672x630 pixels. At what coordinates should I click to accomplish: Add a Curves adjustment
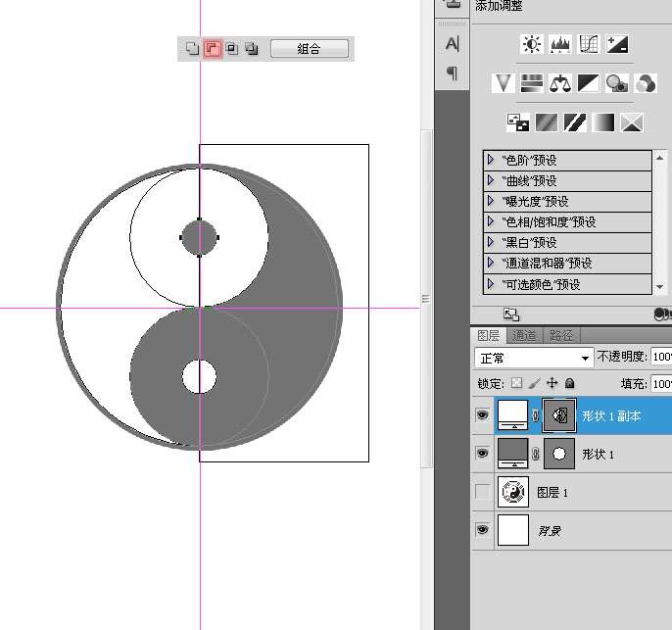pos(589,44)
